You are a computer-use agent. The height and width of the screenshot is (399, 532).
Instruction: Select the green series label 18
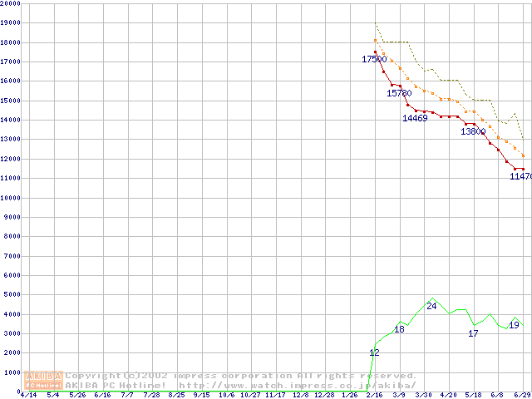tap(399, 329)
